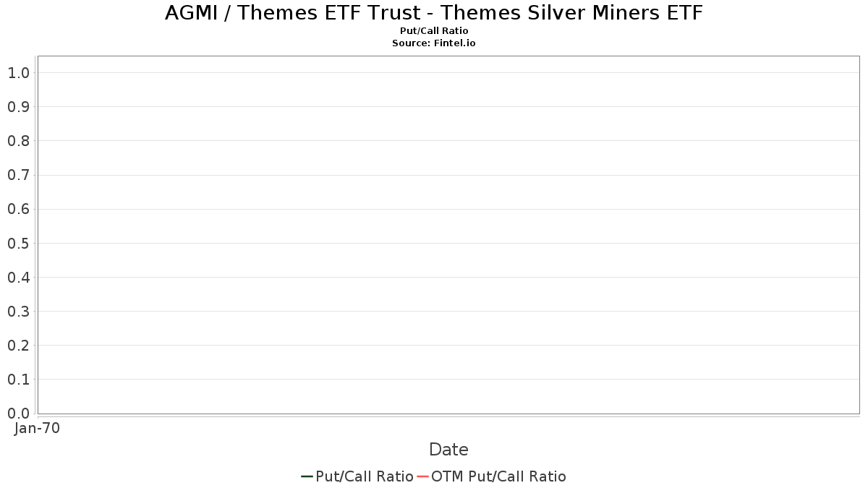Click the 0.9 y-axis label
Viewport: 868px width, 488px height.
click(18, 106)
